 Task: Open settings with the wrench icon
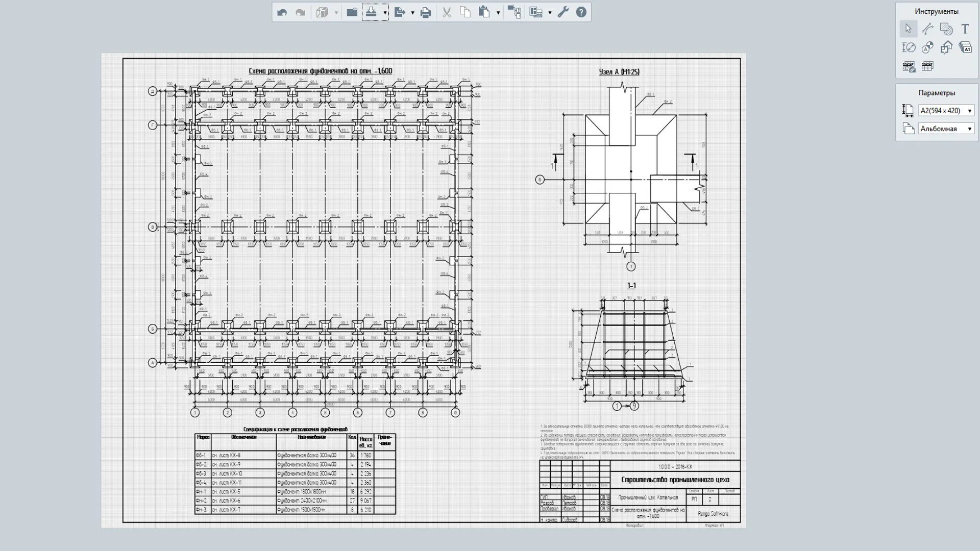point(563,12)
